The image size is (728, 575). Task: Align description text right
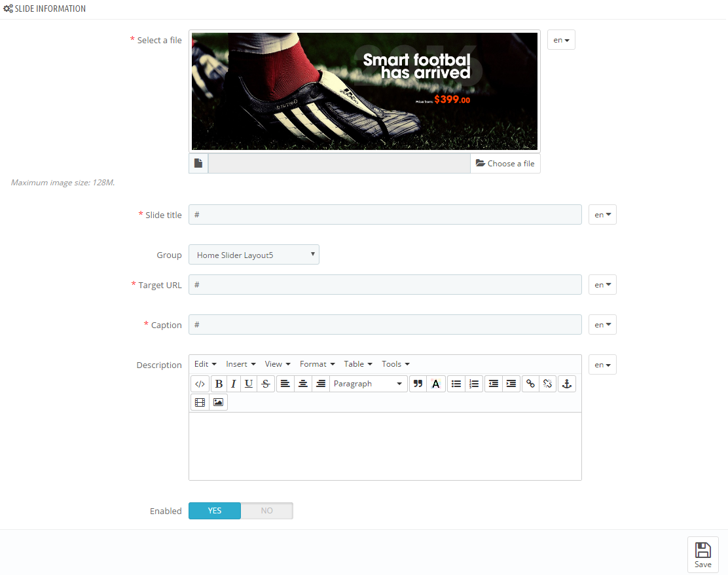(321, 384)
